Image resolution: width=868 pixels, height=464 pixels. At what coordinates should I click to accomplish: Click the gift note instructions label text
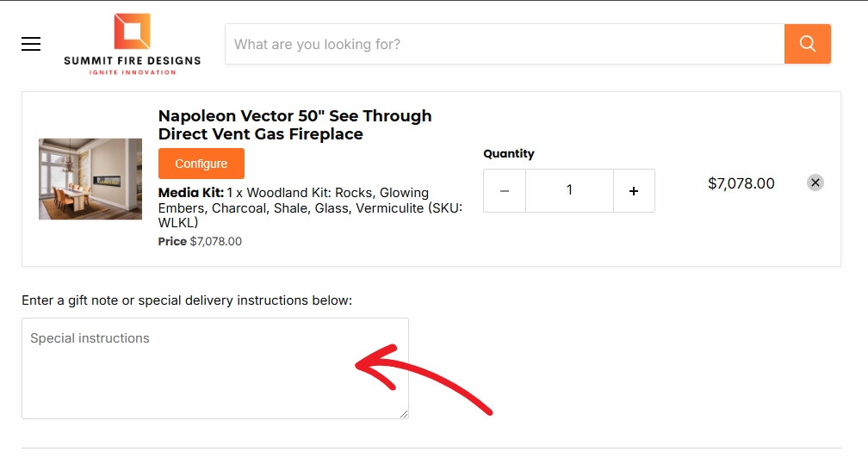point(187,300)
